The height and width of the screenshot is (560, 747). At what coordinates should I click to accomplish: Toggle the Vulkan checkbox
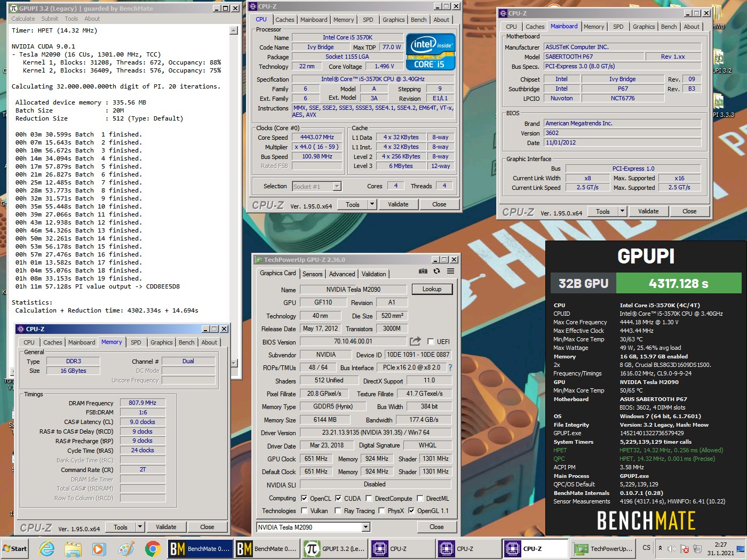click(x=304, y=511)
